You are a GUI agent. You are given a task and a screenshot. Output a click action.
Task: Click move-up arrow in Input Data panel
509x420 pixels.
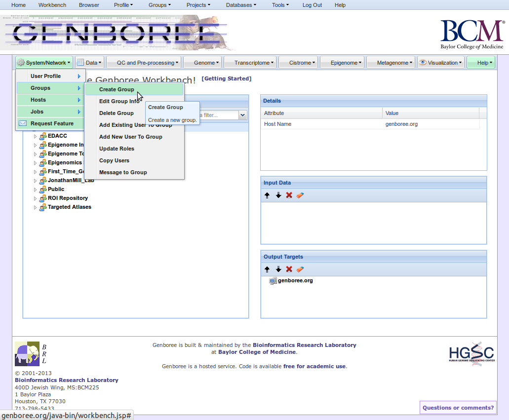(267, 195)
